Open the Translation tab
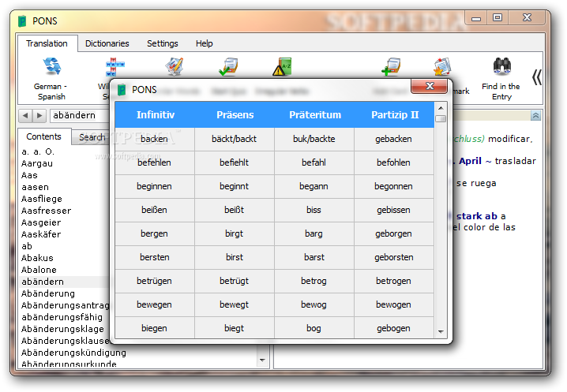The height and width of the screenshot is (392, 567). click(x=47, y=43)
